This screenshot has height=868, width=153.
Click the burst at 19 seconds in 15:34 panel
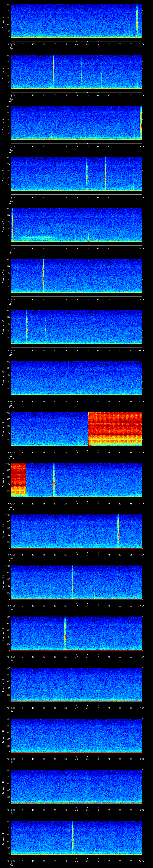click(x=53, y=71)
